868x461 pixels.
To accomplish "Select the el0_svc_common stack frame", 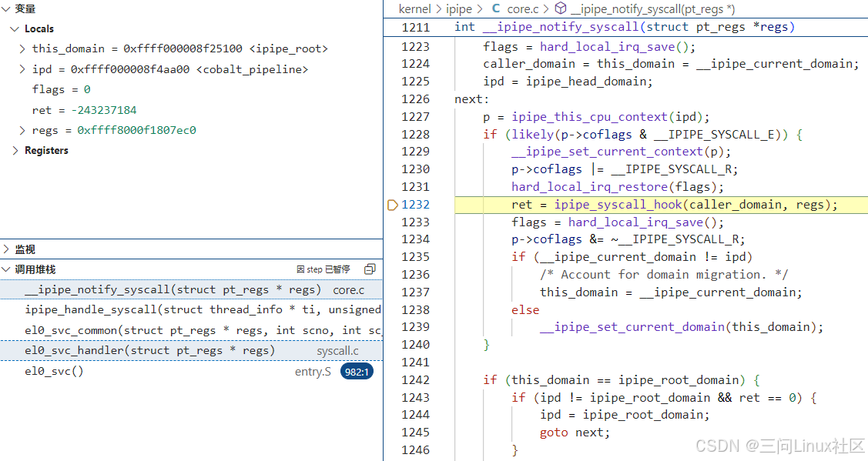I will coord(191,330).
